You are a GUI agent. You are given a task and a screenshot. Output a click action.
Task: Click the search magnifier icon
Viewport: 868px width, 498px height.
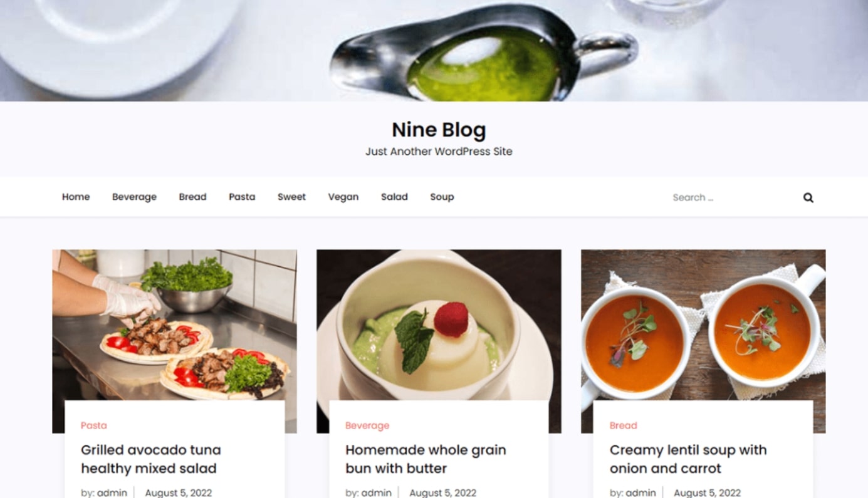(x=808, y=197)
